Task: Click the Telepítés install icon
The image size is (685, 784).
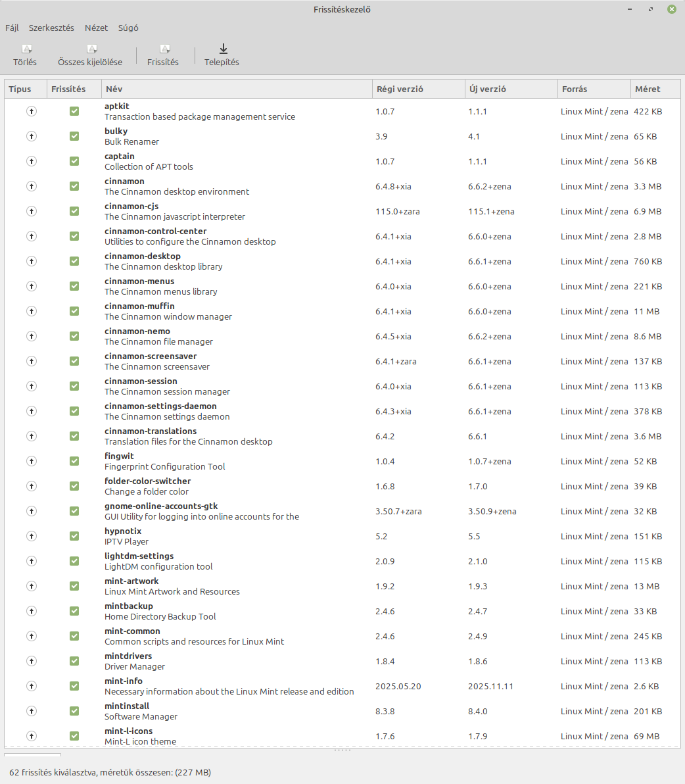Action: click(x=222, y=49)
